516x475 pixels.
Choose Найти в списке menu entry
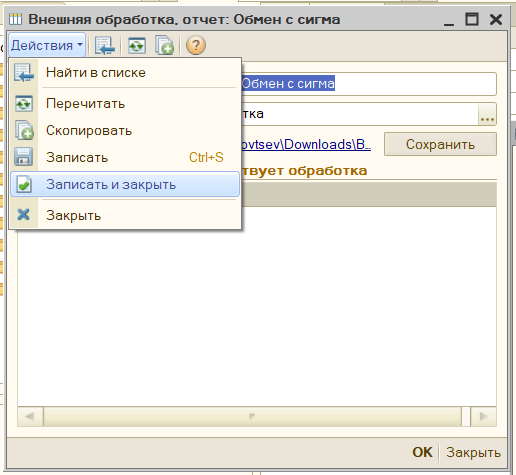[x=125, y=73]
